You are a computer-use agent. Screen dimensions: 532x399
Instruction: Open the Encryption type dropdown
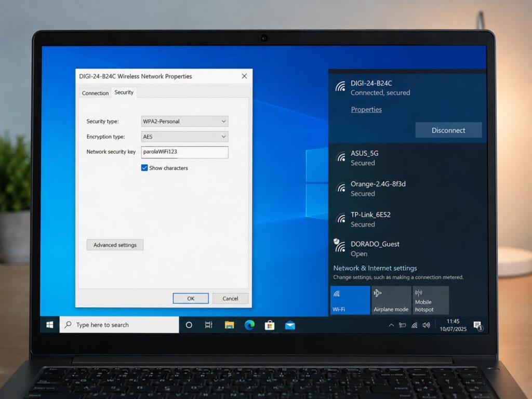click(184, 137)
